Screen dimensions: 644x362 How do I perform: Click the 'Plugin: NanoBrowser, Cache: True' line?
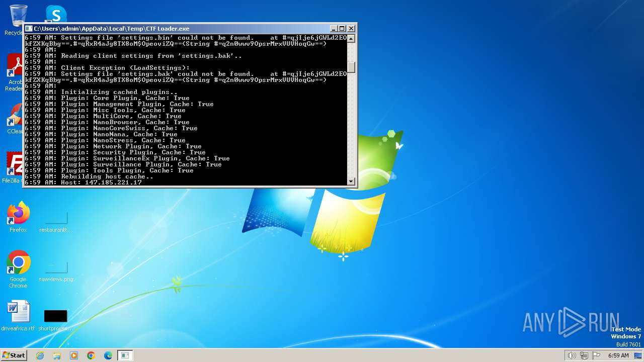click(x=107, y=122)
